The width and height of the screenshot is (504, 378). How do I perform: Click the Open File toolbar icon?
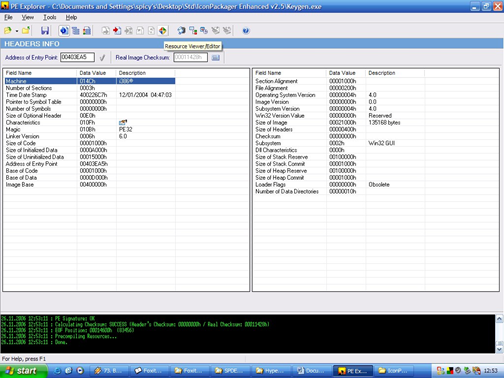[x=8, y=31]
